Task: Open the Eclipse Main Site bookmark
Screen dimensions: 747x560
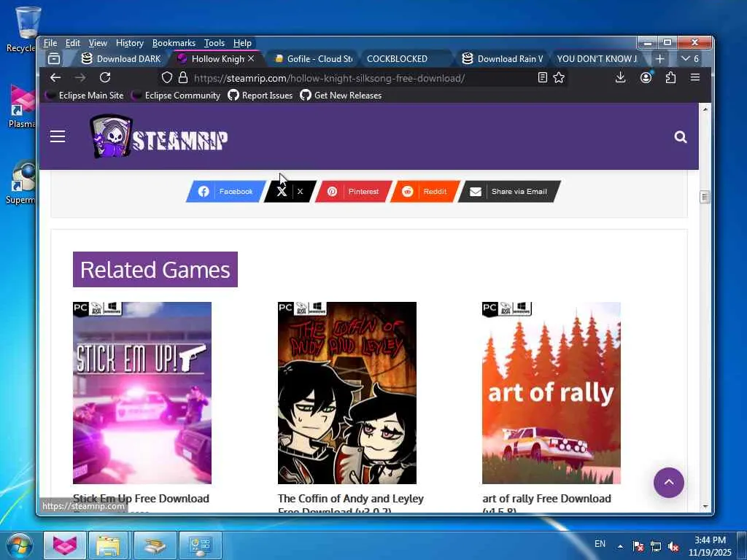Action: (x=85, y=96)
